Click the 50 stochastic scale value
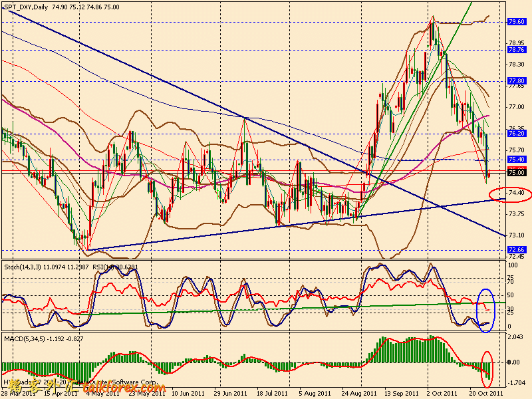 [511, 295]
